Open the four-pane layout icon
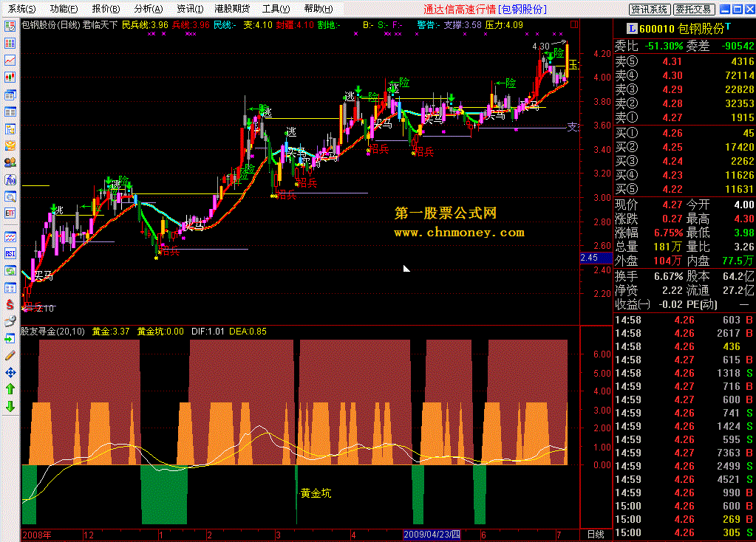756x542 pixels. 10,288
